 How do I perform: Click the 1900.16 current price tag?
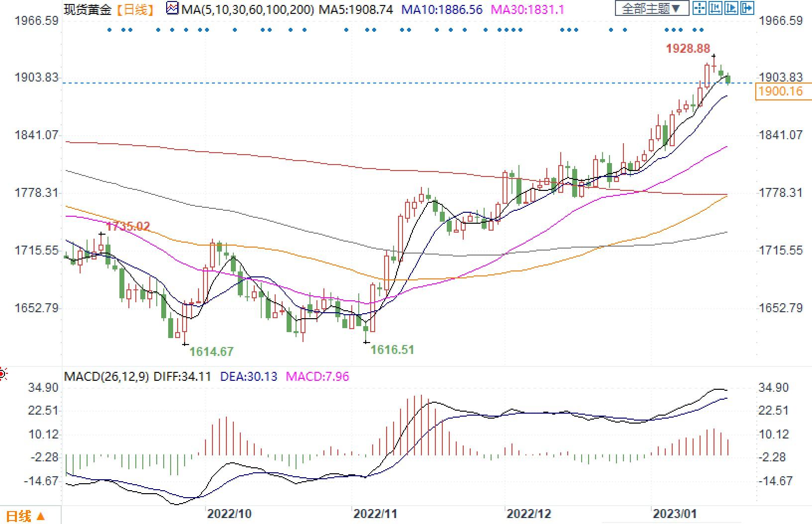click(783, 91)
